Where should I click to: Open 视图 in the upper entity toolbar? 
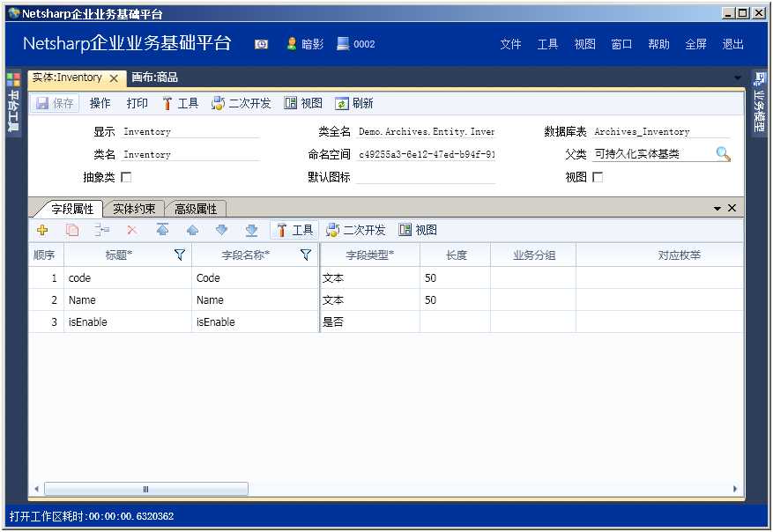point(303,103)
